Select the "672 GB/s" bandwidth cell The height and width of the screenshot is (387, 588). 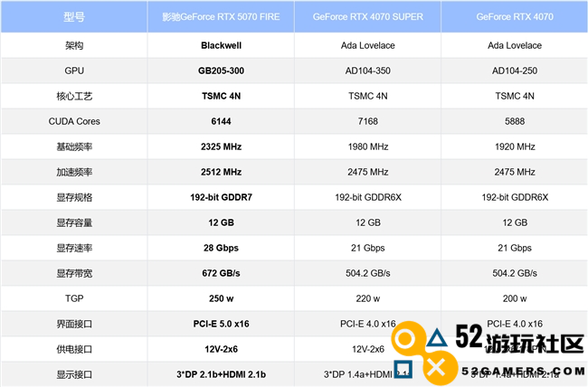(x=221, y=273)
